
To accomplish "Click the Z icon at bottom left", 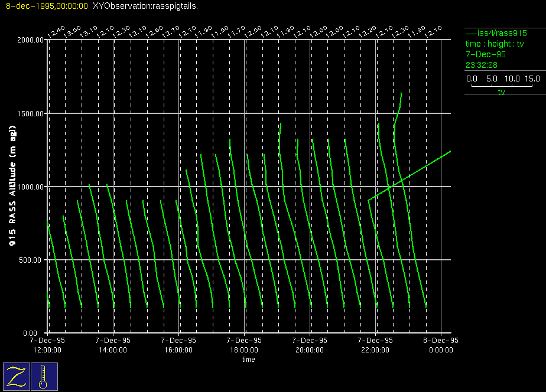I will click(x=17, y=377).
